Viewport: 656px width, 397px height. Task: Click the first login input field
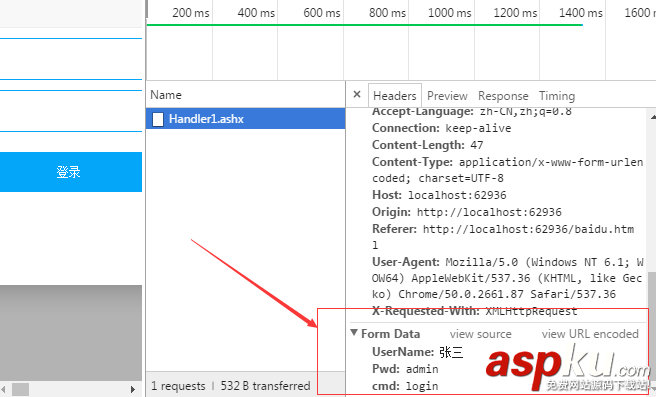coord(71,59)
